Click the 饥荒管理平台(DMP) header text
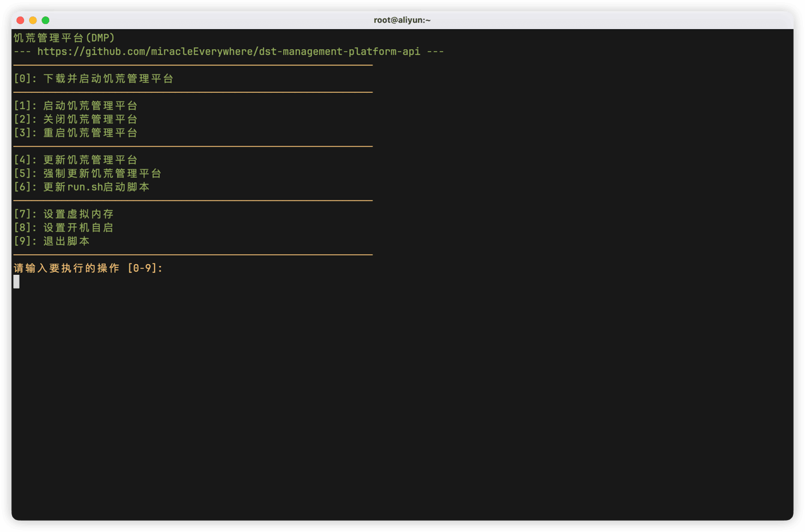The height and width of the screenshot is (532, 805). [x=64, y=38]
